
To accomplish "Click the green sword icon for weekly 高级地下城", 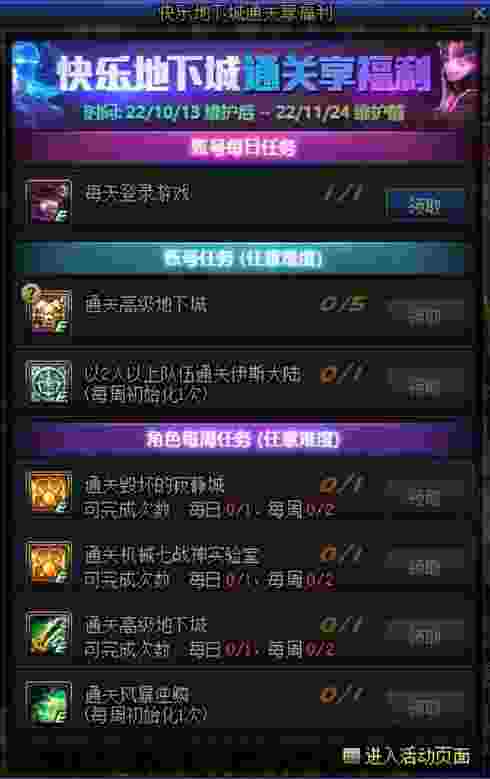I will (x=49, y=633).
